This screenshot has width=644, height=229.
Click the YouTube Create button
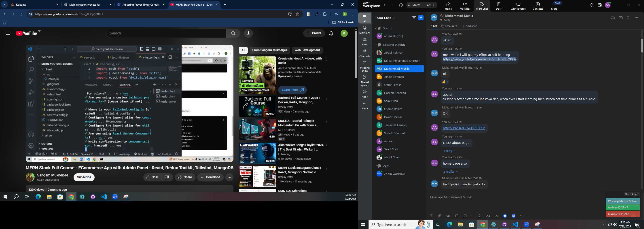click(x=314, y=33)
